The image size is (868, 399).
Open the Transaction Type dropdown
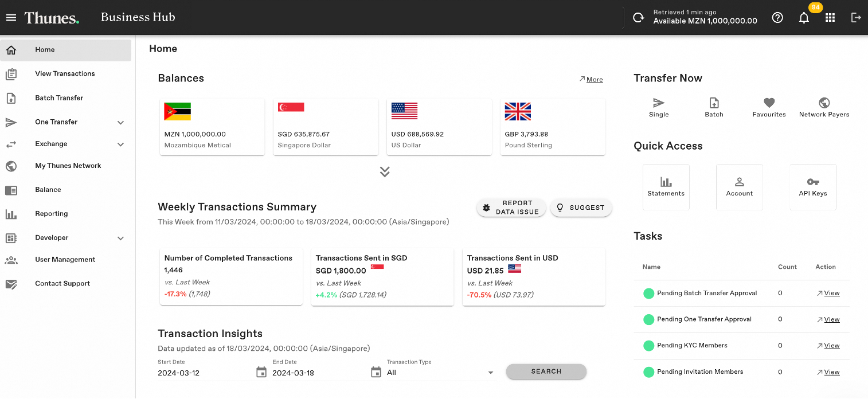point(491,372)
